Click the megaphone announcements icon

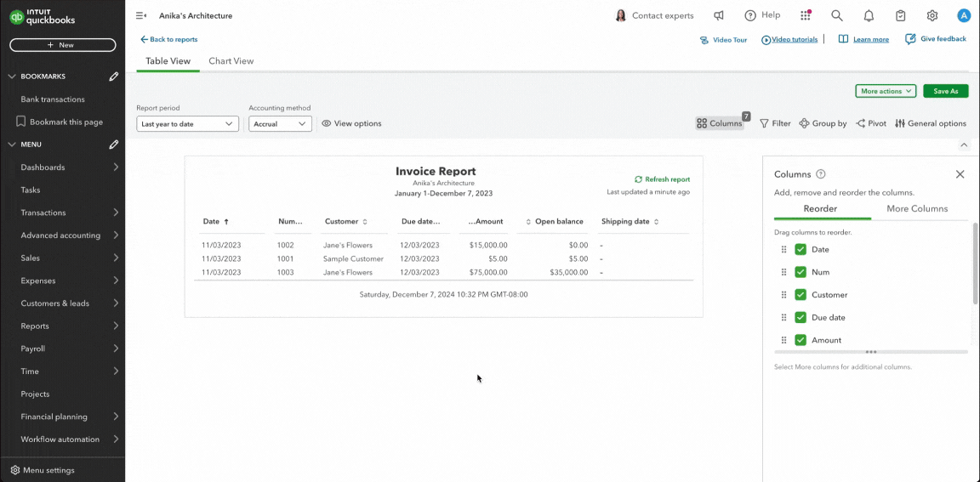tap(719, 15)
